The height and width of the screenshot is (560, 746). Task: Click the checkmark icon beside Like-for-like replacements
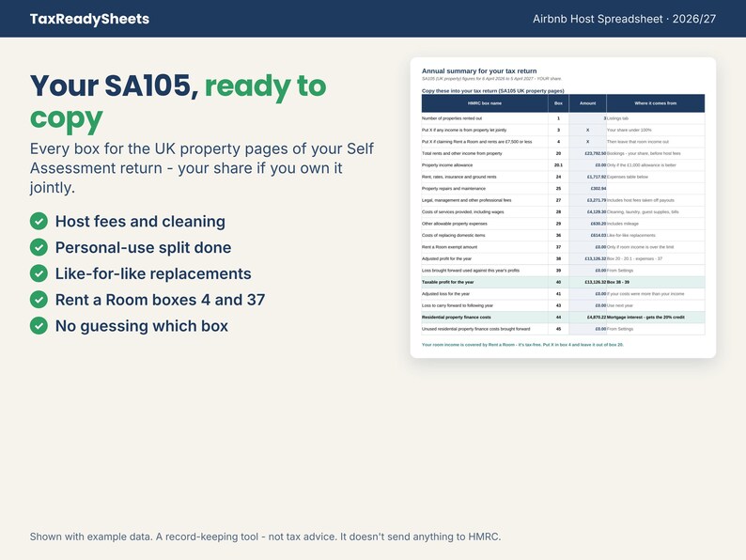pos(39,273)
